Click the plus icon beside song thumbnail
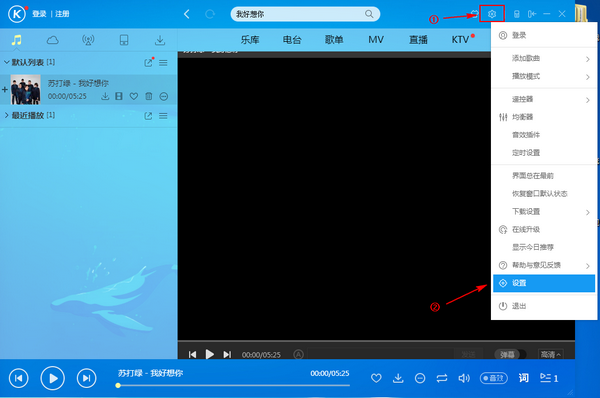The image size is (600, 398). tap(5, 90)
